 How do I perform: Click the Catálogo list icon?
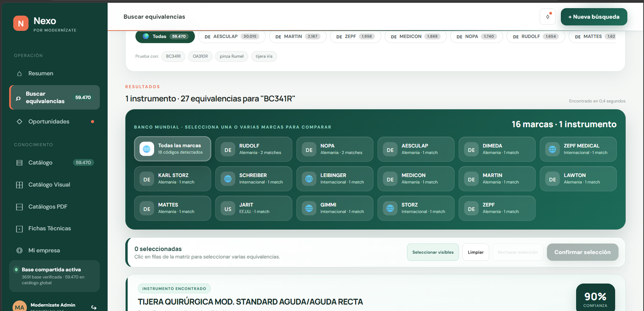[x=19, y=163]
